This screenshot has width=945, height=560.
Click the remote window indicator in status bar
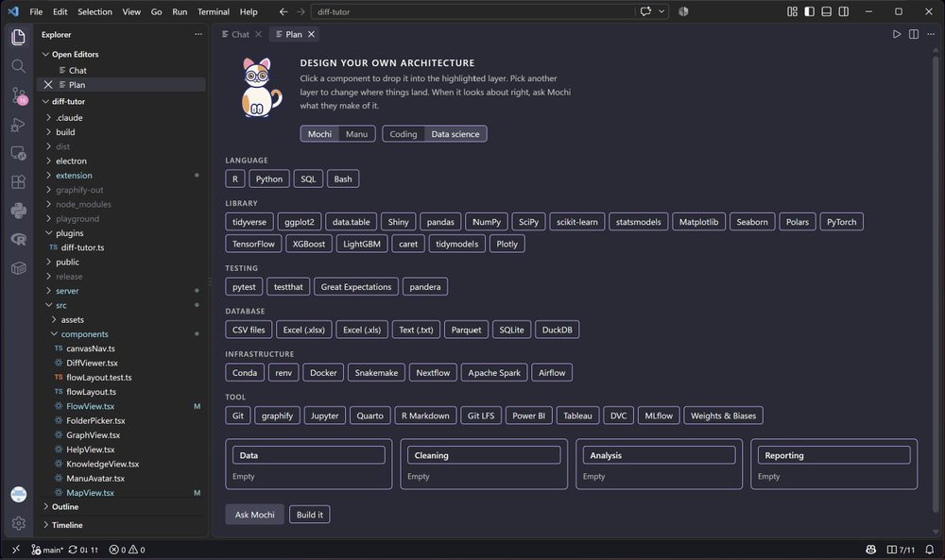coord(16,550)
